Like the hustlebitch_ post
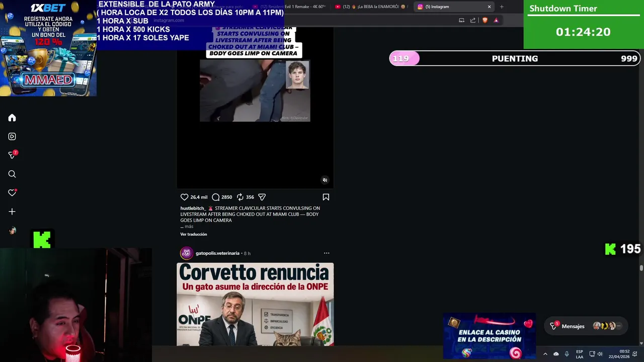The width and height of the screenshot is (644, 362). click(x=184, y=197)
